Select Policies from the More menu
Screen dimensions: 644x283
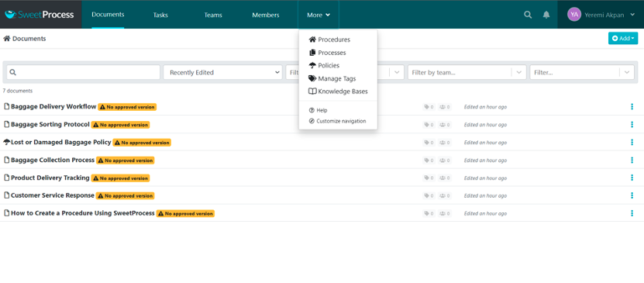(324, 65)
